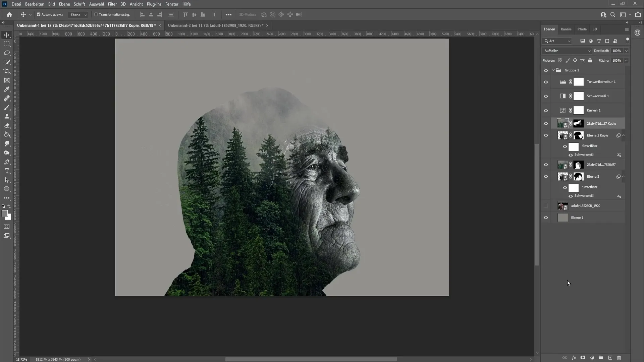Select the Path Selection tool
The width and height of the screenshot is (644, 362).
[x=7, y=180]
